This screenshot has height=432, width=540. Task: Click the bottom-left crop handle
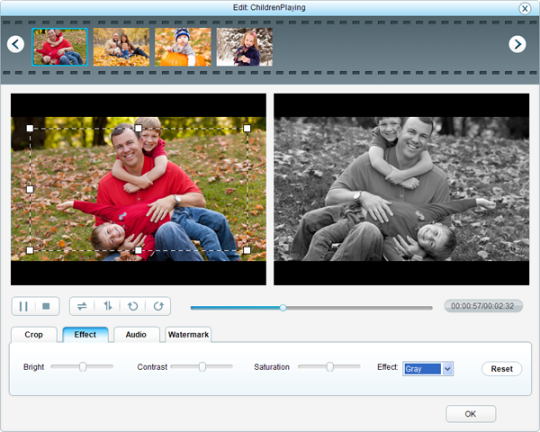(30, 250)
